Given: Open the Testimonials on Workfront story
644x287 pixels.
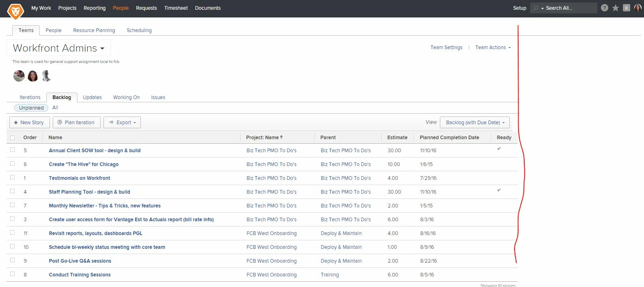Looking at the screenshot, I should (x=80, y=178).
